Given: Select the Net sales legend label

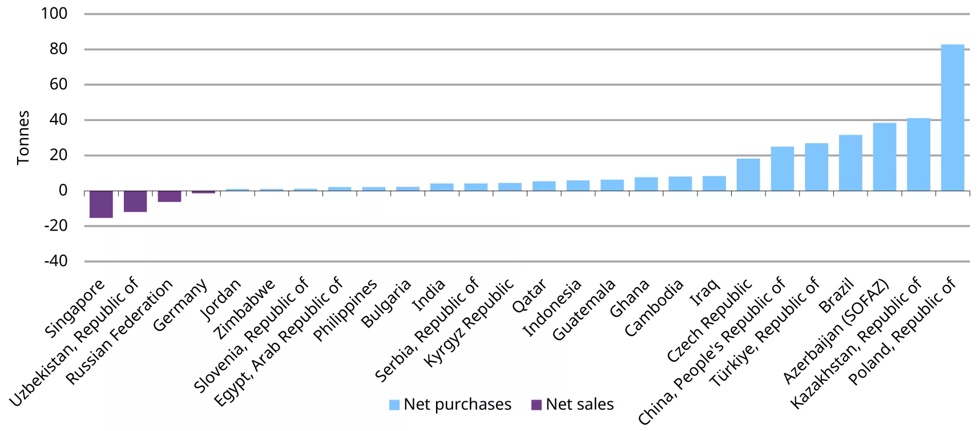Looking at the screenshot, I should click(x=579, y=404).
